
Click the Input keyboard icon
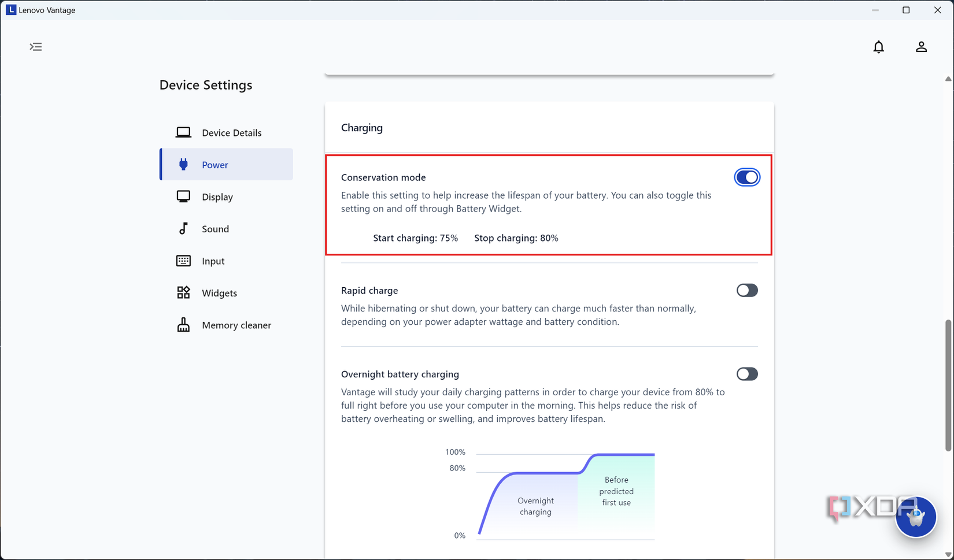[183, 261]
